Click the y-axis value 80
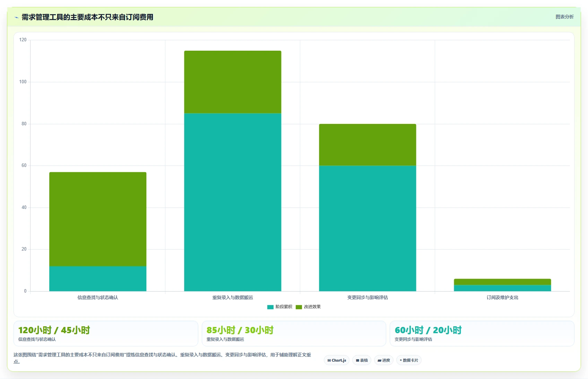 click(24, 124)
